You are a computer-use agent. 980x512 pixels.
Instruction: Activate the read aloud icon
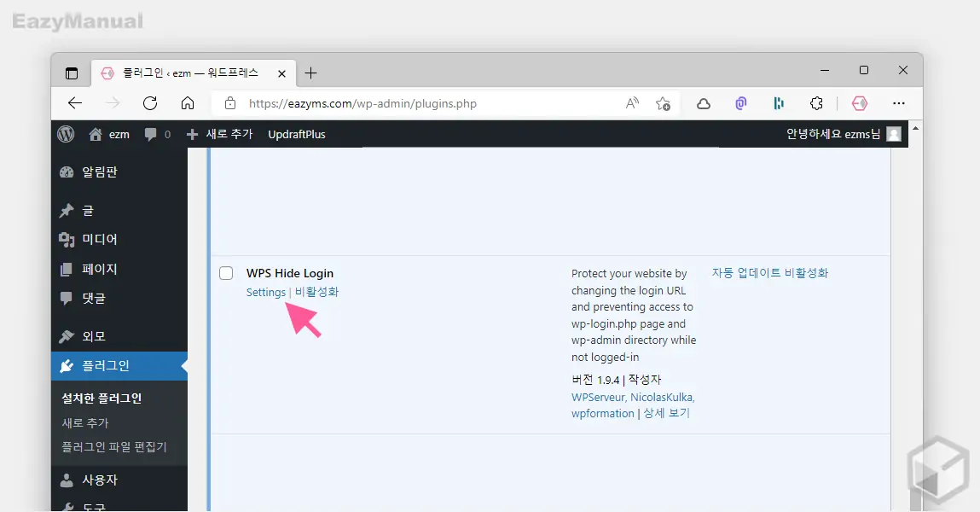(x=632, y=103)
